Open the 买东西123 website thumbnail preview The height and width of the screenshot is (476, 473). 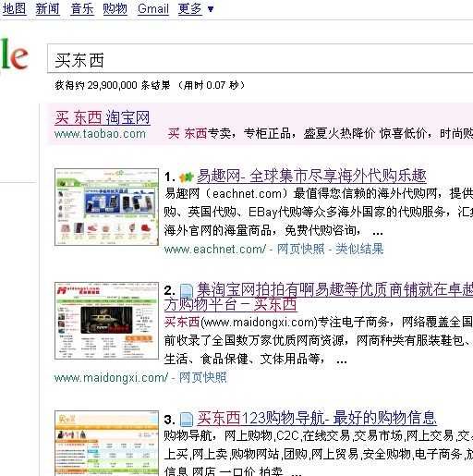click(x=106, y=443)
